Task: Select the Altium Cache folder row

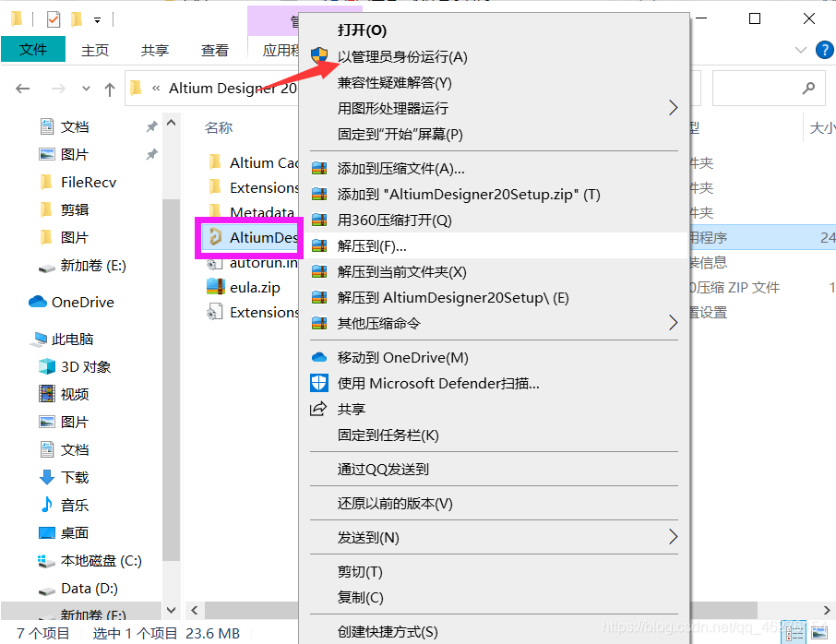Action: [x=253, y=162]
